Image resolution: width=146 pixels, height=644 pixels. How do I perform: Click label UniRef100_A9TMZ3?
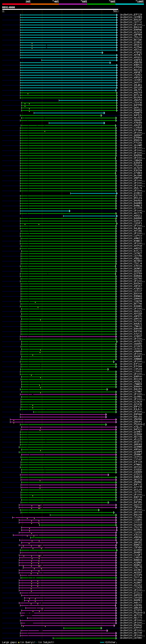coord(131,341)
